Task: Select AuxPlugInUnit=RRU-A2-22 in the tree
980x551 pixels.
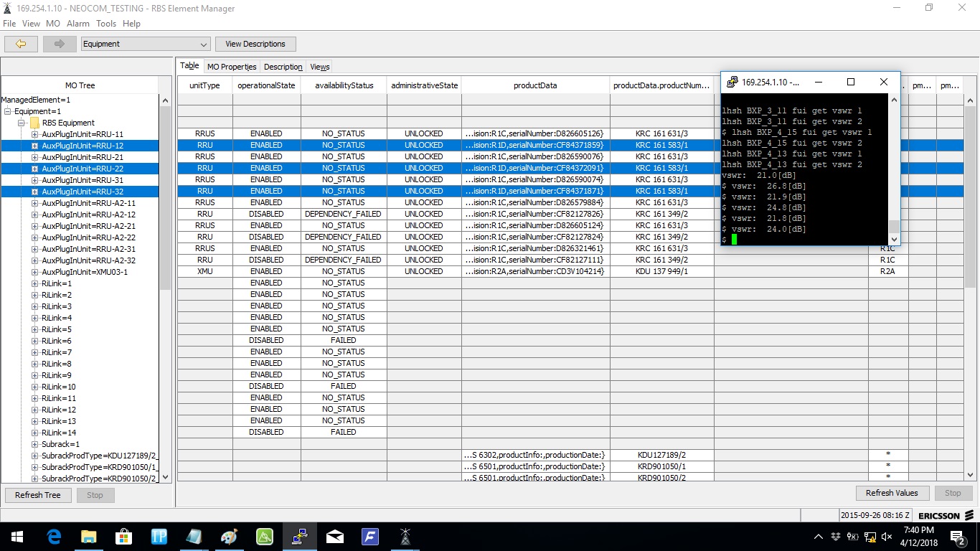Action: pyautogui.click(x=88, y=237)
